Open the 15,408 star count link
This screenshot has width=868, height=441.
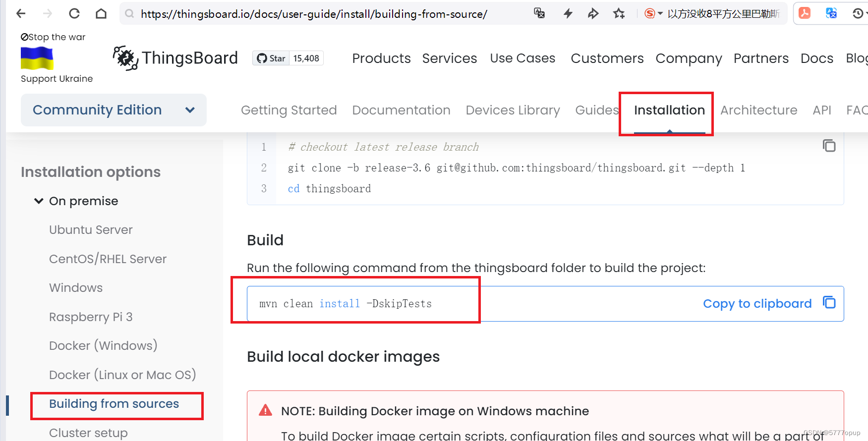pyautogui.click(x=306, y=58)
